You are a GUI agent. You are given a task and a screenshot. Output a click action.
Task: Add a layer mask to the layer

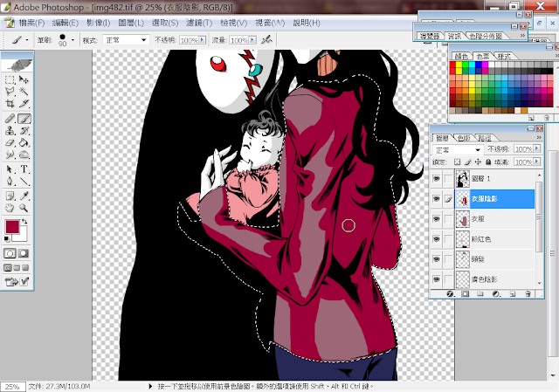466,294
